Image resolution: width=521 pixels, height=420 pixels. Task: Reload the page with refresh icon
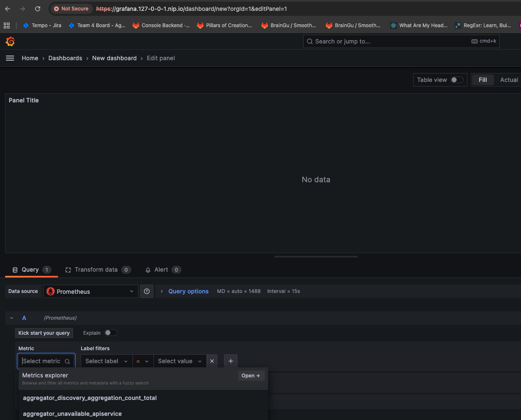click(38, 9)
